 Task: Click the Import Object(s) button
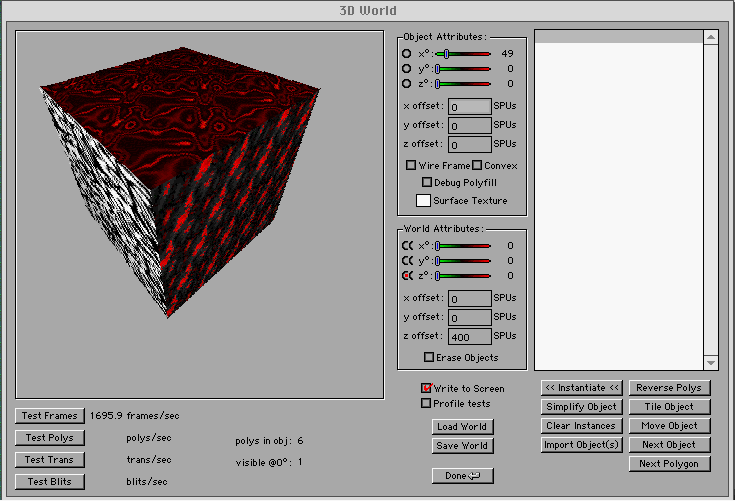pyautogui.click(x=581, y=445)
